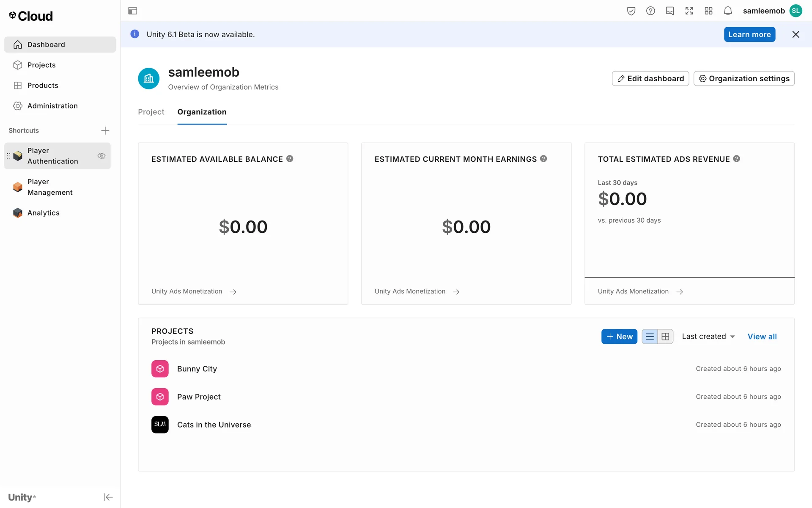
Task: Open the apps grid icon in the header
Action: [x=708, y=11]
